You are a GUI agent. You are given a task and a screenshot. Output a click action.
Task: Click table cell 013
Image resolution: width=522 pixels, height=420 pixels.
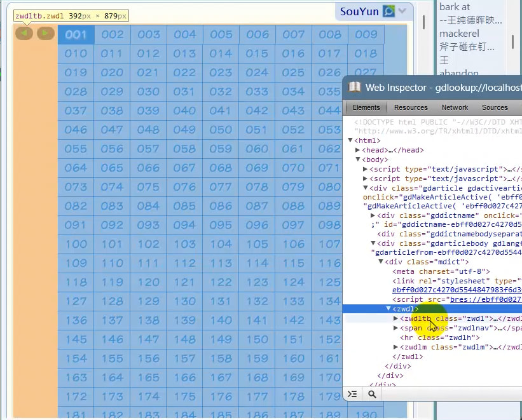tap(184, 53)
